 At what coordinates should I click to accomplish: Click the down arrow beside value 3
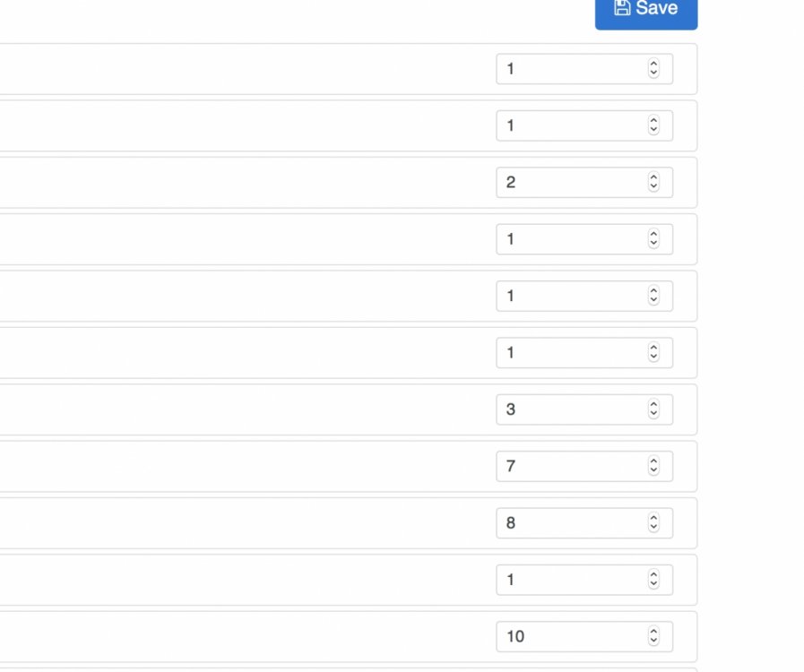(653, 413)
